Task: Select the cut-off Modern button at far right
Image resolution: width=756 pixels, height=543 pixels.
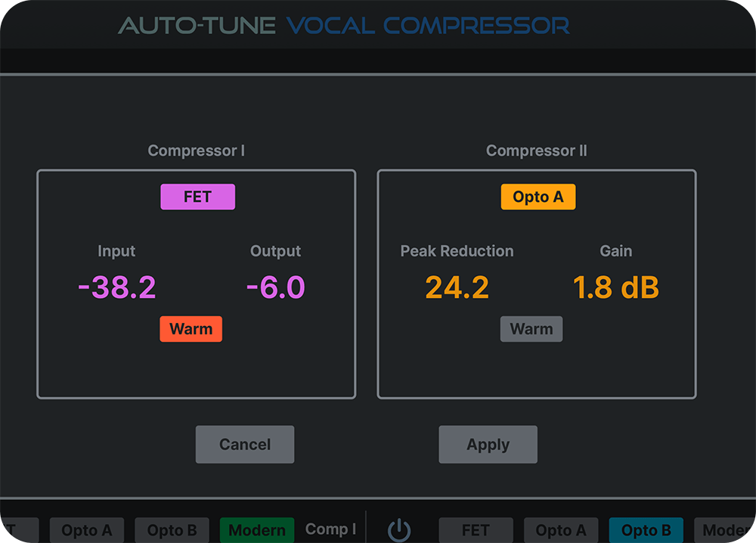Action: [x=724, y=530]
